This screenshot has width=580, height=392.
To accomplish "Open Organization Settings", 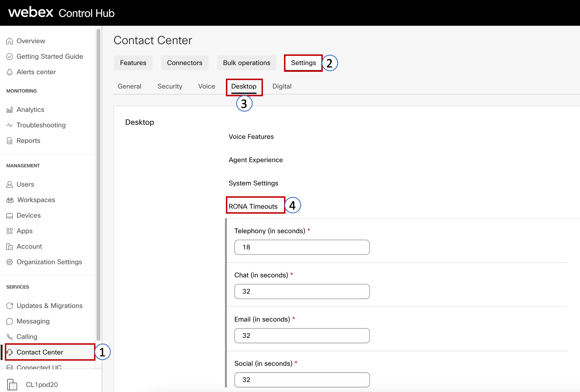I will [x=49, y=262].
